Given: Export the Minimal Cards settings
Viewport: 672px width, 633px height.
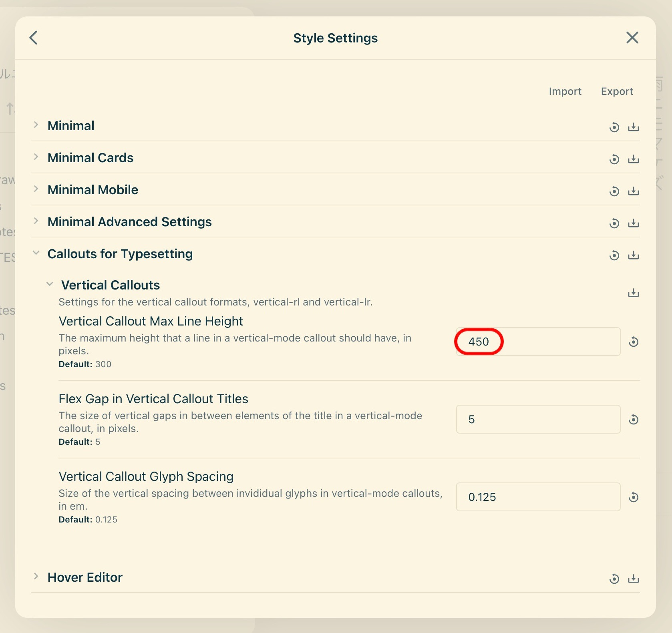Looking at the screenshot, I should point(634,159).
